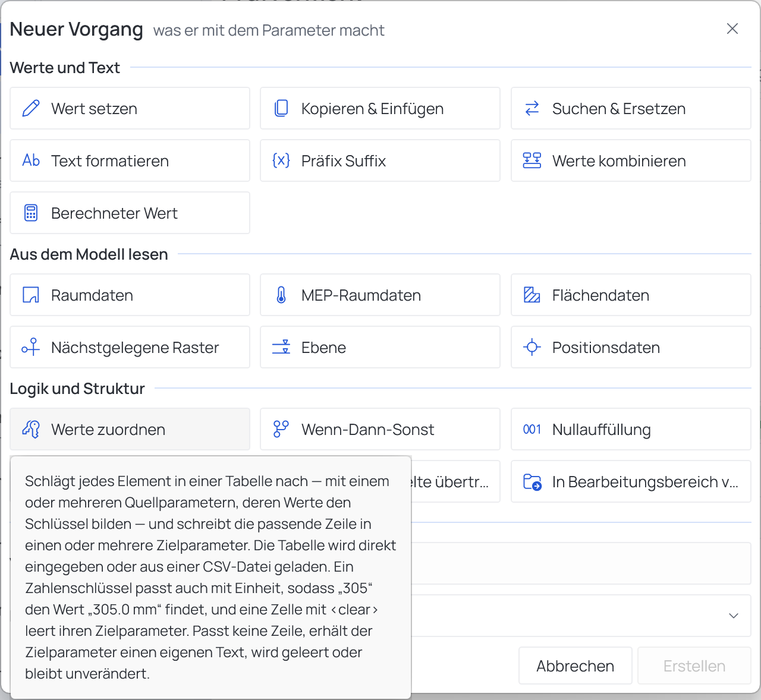
Task: Choose the Text formatieren operation
Action: [x=130, y=160]
